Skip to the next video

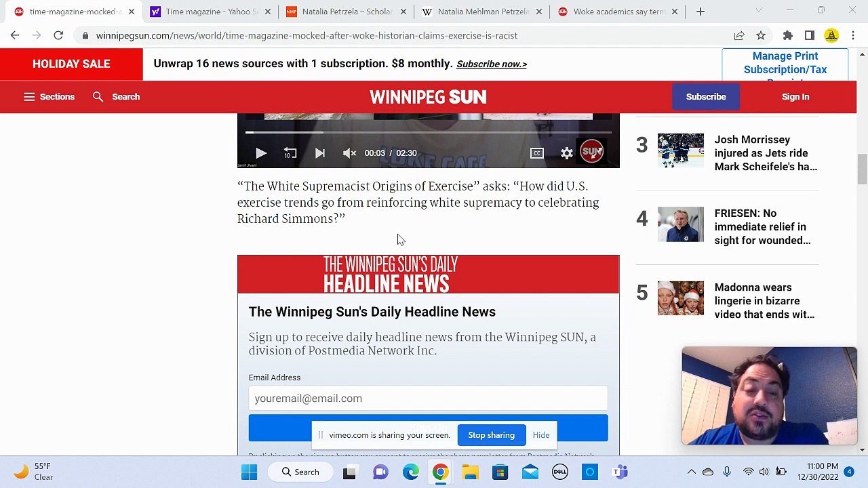[320, 153]
